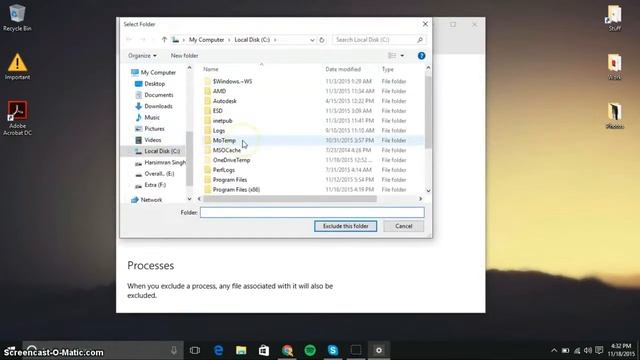Open the Recycle Bin desktop icon
The image size is (640, 360).
pyautogui.click(x=17, y=18)
